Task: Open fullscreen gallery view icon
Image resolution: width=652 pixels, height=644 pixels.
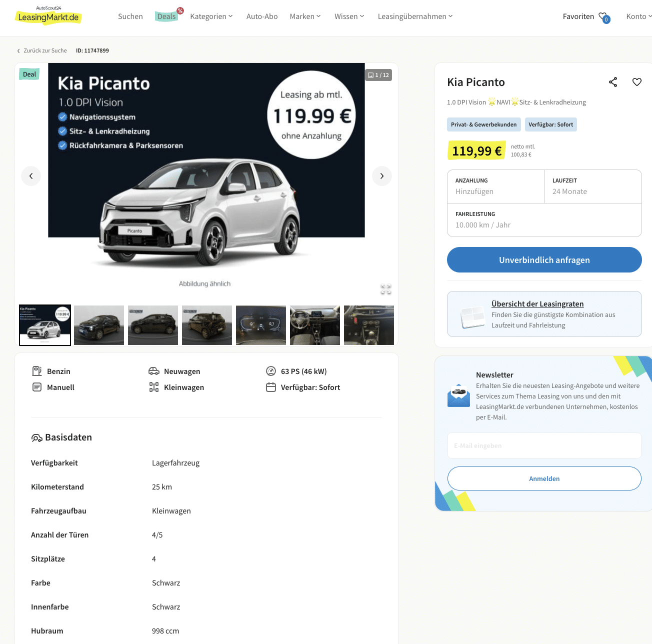Action: 385,289
